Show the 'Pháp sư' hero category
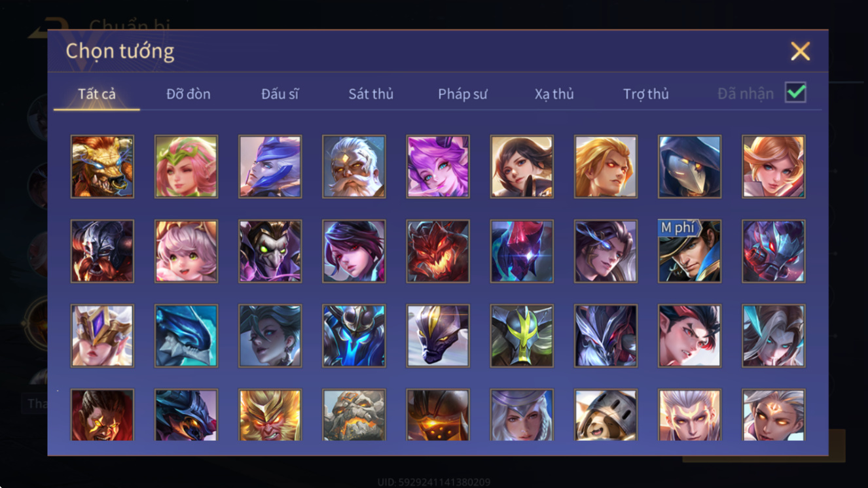Screen dimensions: 868x488 [x=463, y=94]
